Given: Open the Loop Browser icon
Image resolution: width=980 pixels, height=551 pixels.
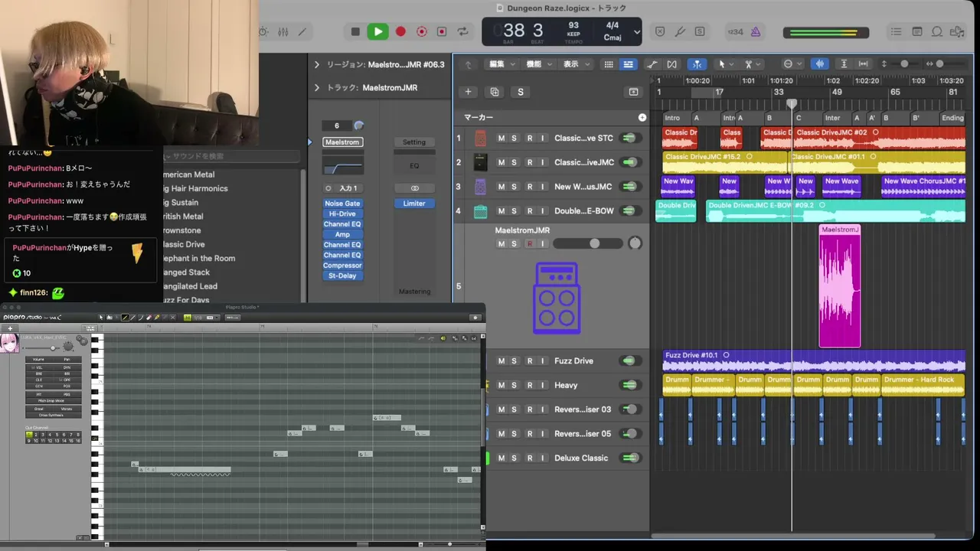Looking at the screenshot, I should coord(937,31).
